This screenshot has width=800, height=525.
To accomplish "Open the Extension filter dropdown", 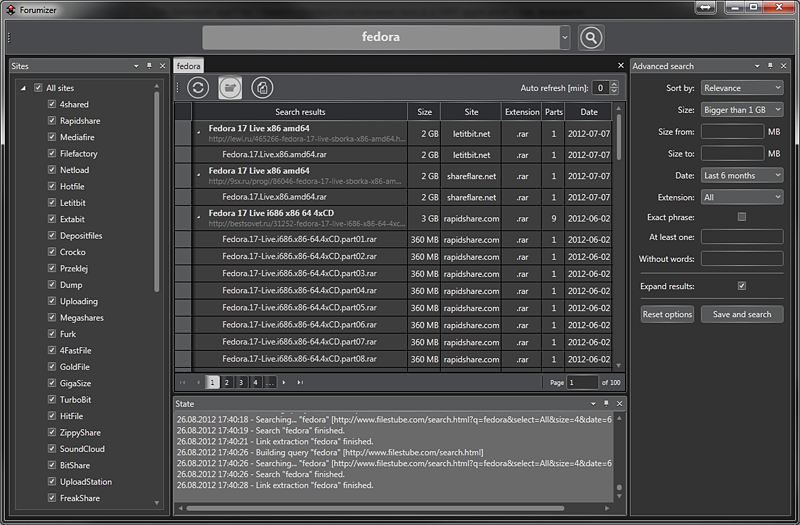I will [742, 197].
